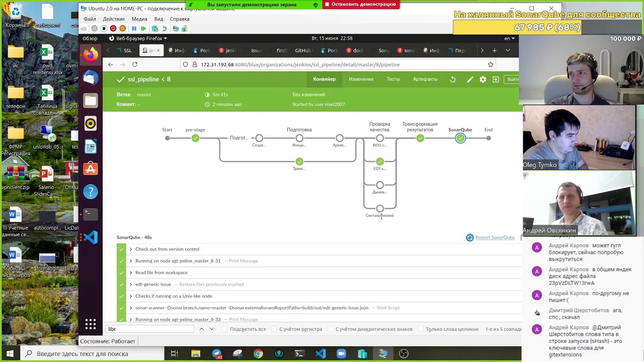Screen dimensions: 644x362
Task: Enable the Только слова целиком checkbox
Action: point(420,329)
